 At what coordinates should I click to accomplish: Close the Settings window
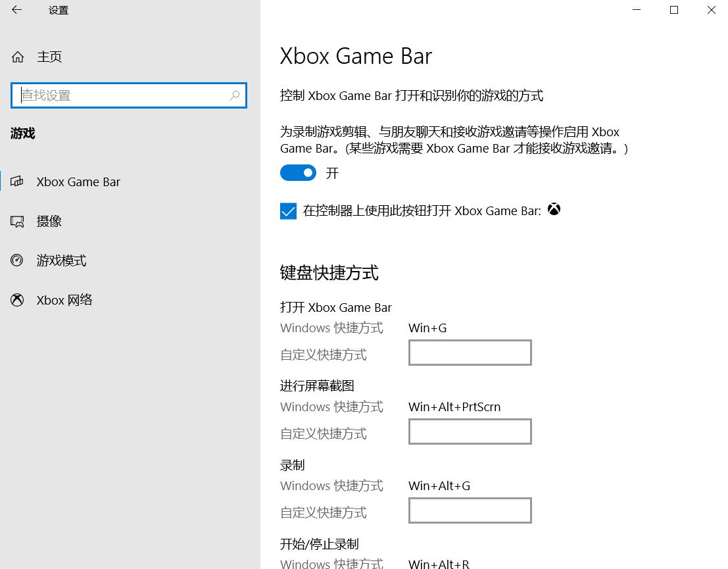[x=711, y=10]
